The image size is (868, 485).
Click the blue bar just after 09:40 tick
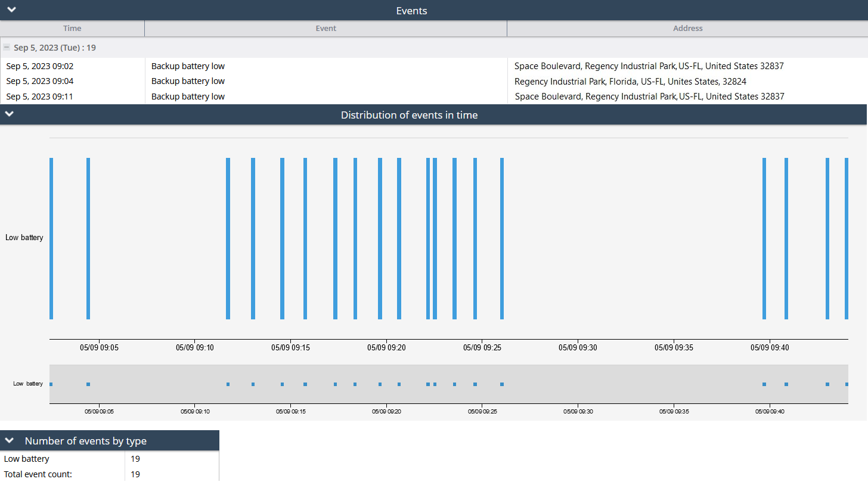tap(786, 238)
